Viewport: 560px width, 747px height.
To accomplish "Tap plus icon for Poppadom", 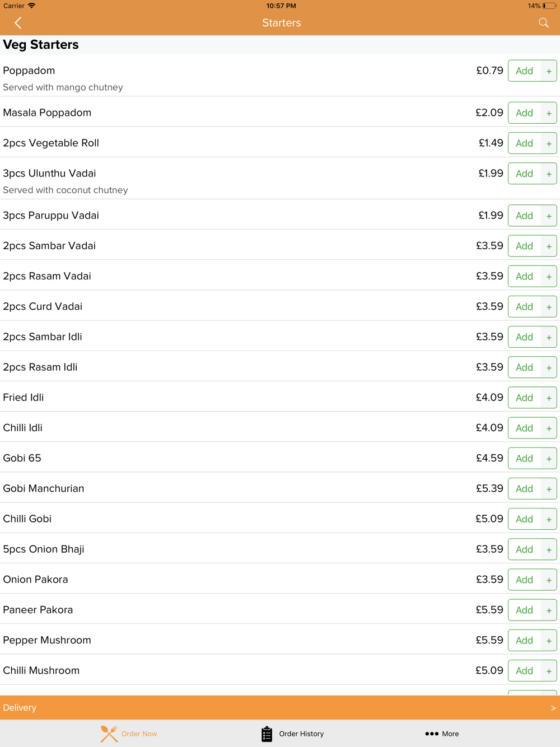I will tap(549, 71).
